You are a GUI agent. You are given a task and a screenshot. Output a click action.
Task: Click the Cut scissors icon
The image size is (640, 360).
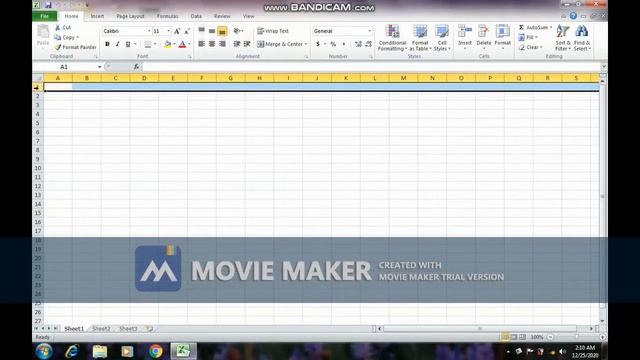(58, 27)
